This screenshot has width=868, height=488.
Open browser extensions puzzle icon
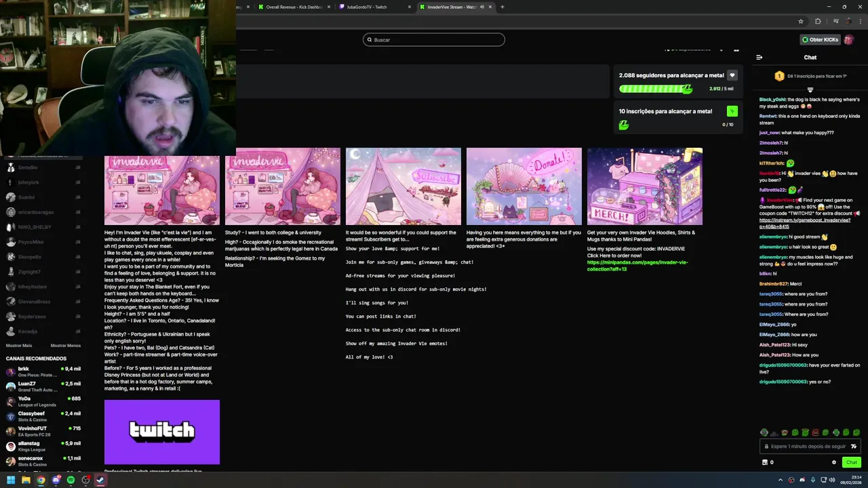tap(818, 21)
